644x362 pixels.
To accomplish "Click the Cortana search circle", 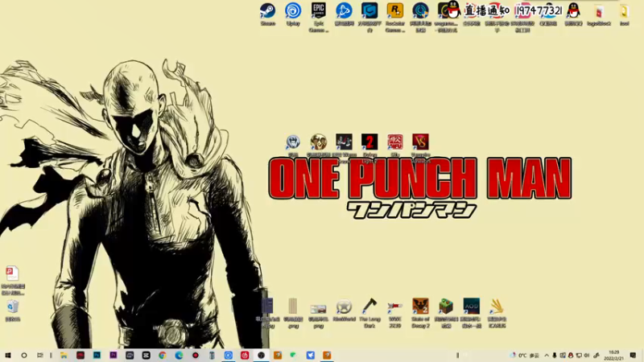I will [x=24, y=356].
